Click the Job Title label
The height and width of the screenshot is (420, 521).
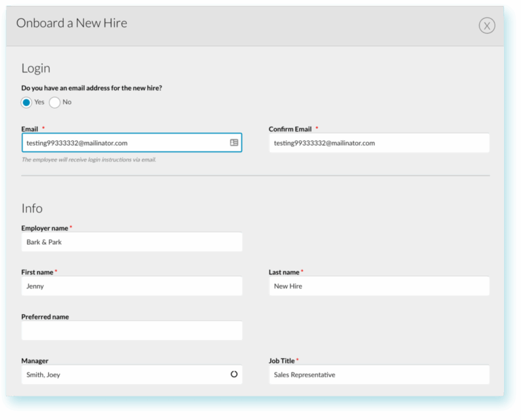coord(282,361)
